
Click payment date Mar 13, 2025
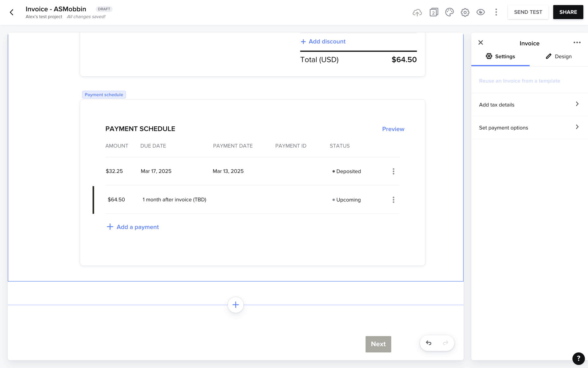[228, 171]
